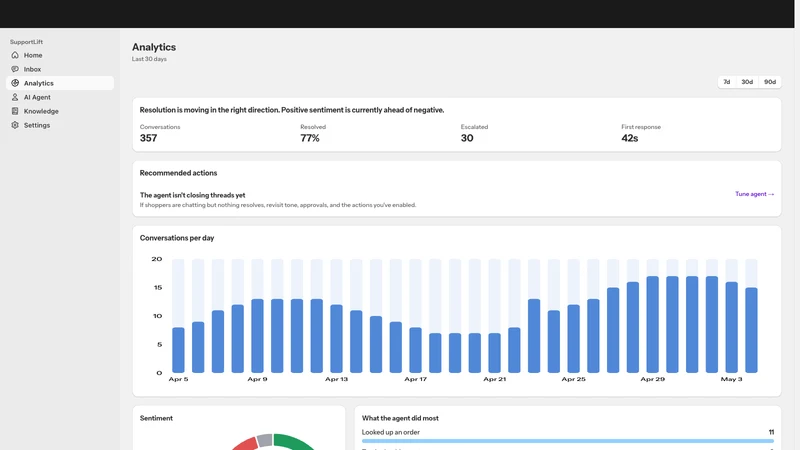Image resolution: width=800 pixels, height=450 pixels.
Task: Click the Recommended actions heading
Action: pyautogui.click(x=179, y=173)
